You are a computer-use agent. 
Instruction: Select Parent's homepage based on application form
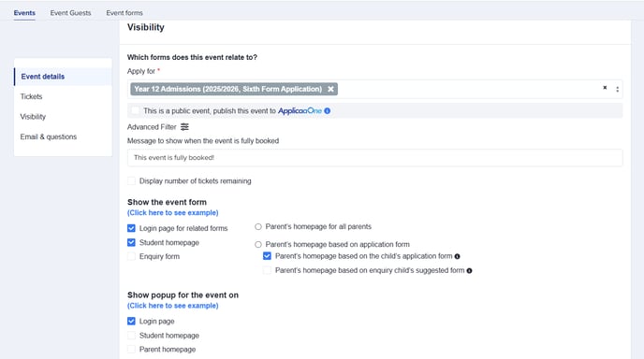258,245
